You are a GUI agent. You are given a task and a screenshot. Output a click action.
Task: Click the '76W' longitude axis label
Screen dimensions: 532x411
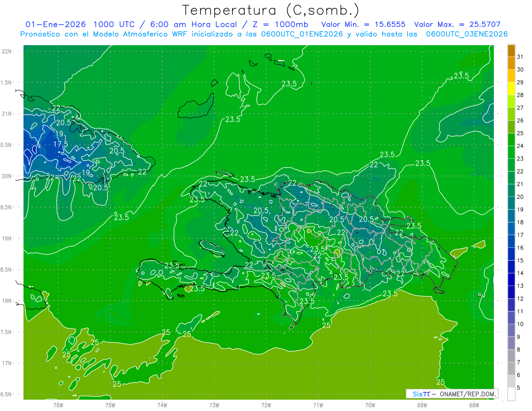(58, 405)
